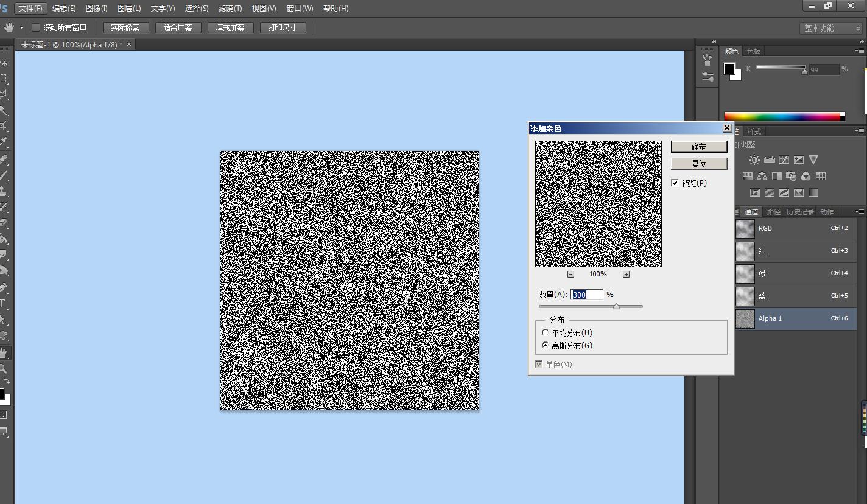Open the 滤镜(T) filter menu
Image resolution: width=867 pixels, height=504 pixels.
(230, 9)
